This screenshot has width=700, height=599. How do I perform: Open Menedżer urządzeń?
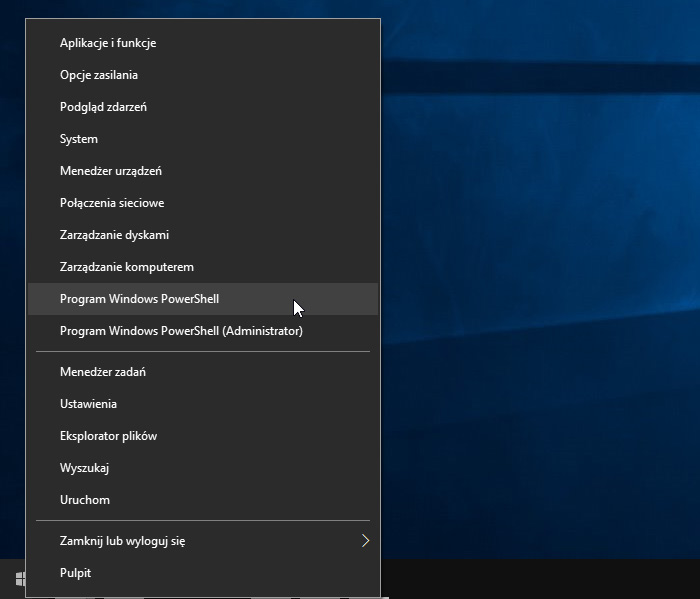click(203, 171)
